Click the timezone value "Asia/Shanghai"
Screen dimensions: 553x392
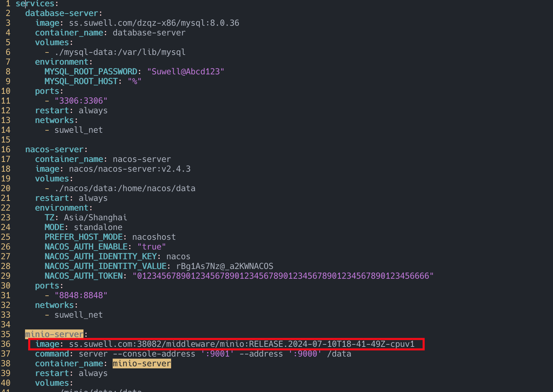click(x=96, y=218)
